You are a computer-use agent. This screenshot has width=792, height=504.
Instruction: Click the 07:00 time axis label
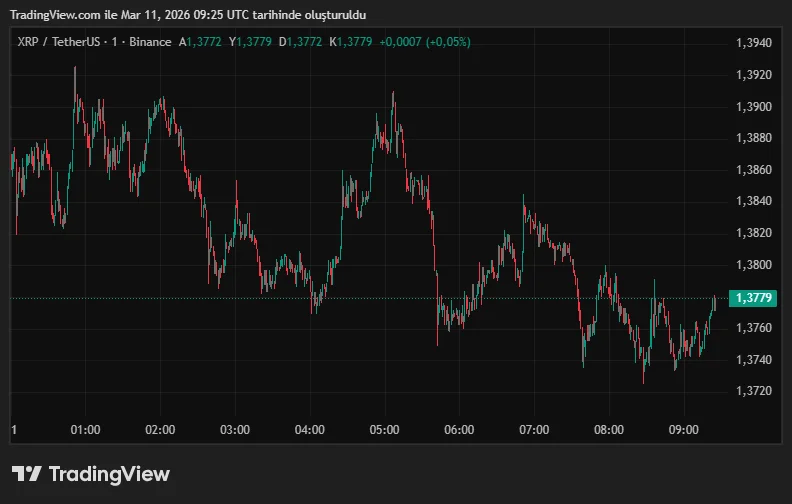534,430
